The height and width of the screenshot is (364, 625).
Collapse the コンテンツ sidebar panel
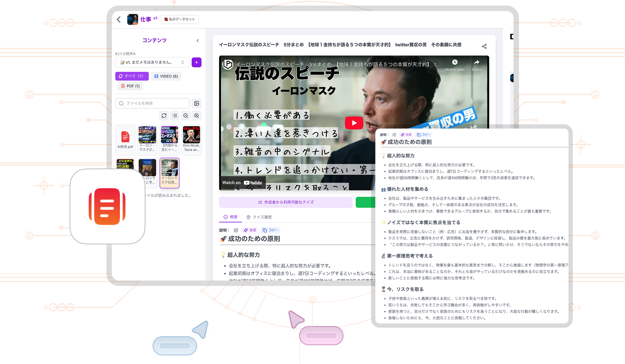[x=197, y=40]
